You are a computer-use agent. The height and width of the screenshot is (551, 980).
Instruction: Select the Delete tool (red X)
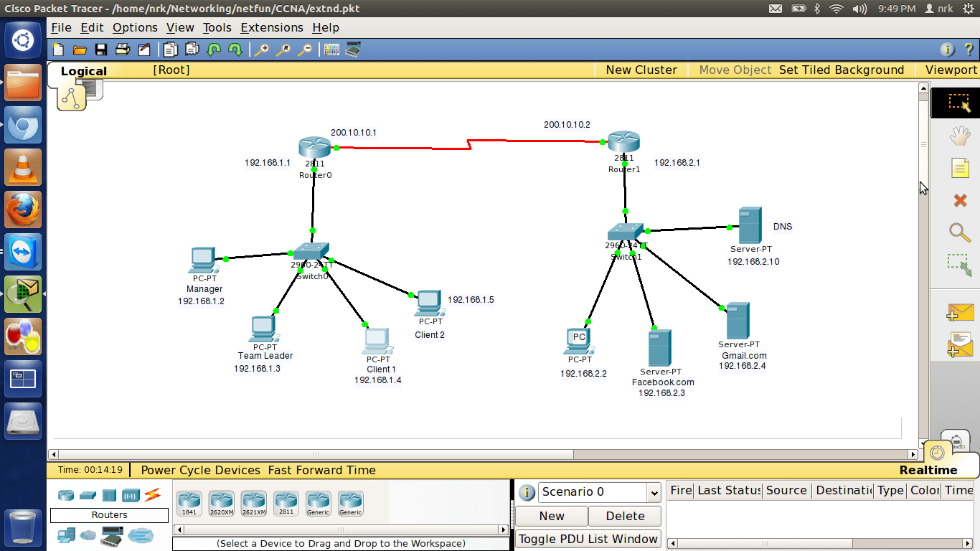click(x=959, y=200)
